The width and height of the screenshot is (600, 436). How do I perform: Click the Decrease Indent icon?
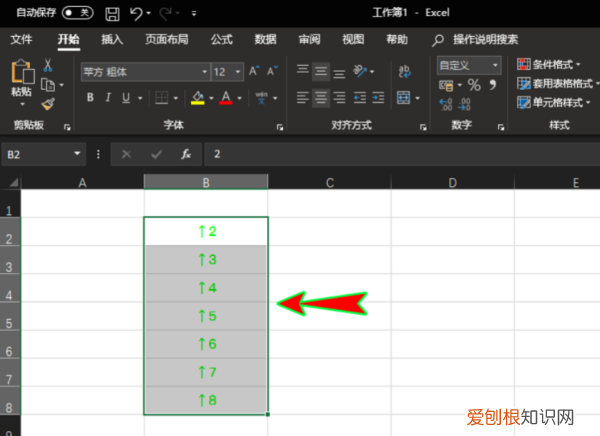click(359, 98)
